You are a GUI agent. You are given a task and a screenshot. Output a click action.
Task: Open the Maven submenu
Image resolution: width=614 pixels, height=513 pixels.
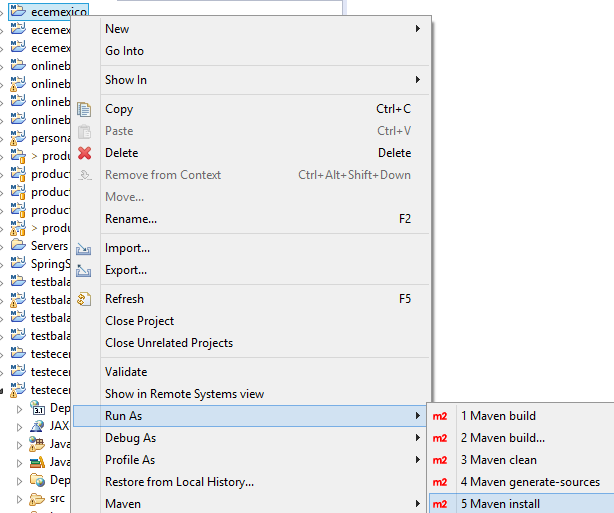[x=123, y=504]
